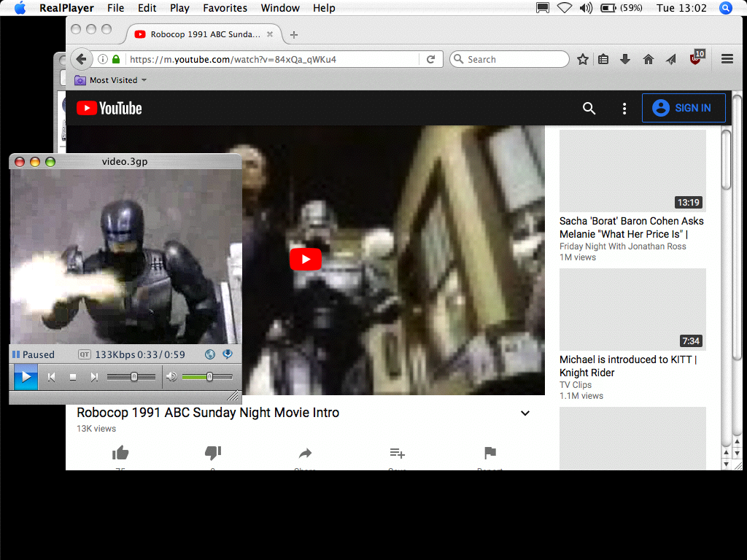Expand the video description chevron

tap(525, 413)
